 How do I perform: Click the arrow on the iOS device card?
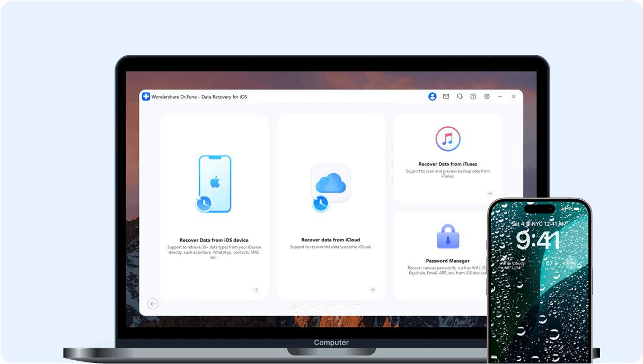256,290
